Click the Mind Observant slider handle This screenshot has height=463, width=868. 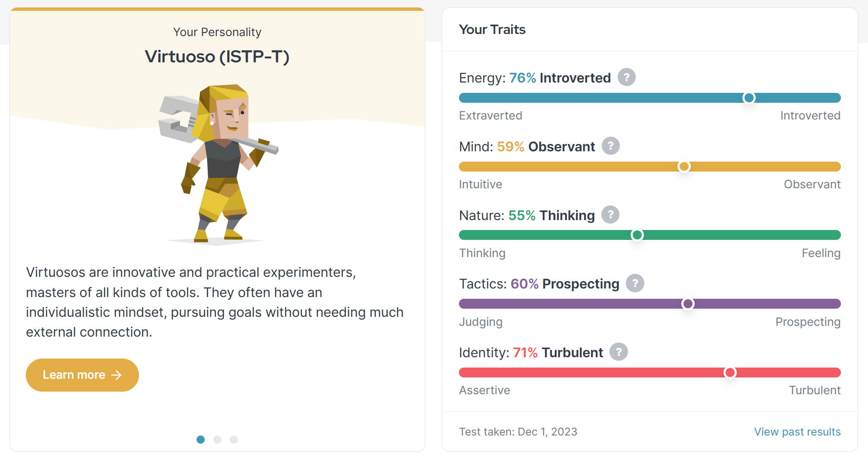coord(684,166)
